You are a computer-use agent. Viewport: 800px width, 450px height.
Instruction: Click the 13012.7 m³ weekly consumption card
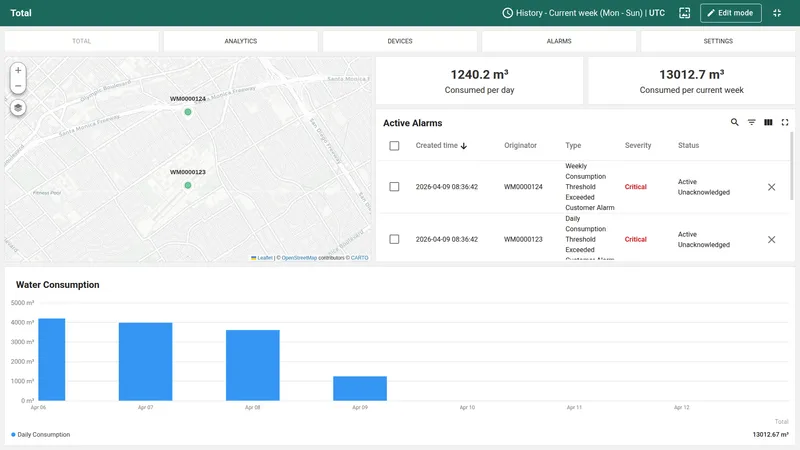tap(691, 81)
